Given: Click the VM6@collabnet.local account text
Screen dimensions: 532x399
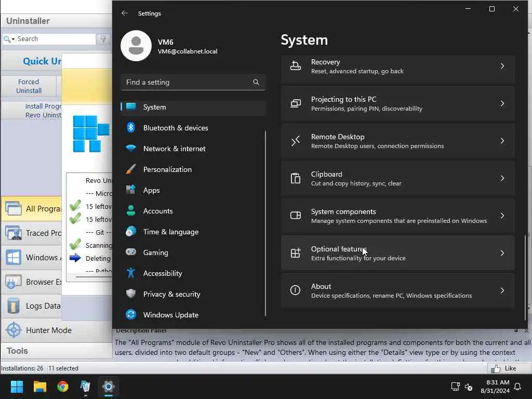Looking at the screenshot, I should 187,51.
